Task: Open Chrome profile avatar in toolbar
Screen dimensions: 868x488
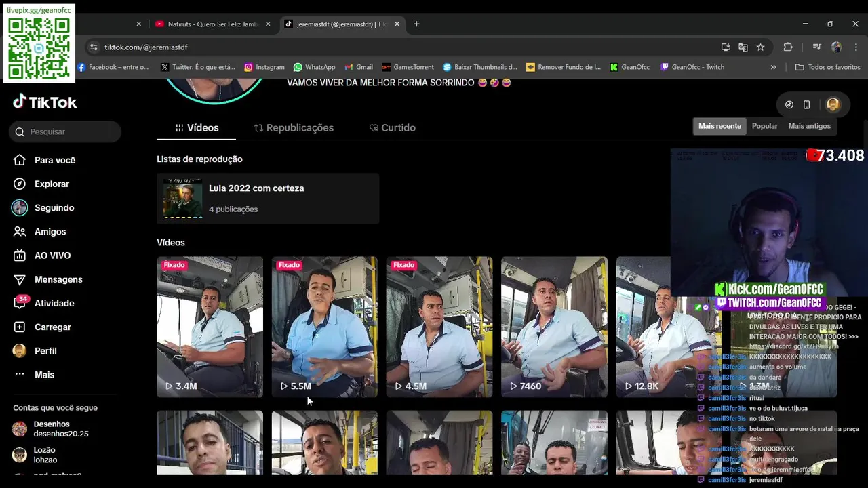Action: point(836,47)
